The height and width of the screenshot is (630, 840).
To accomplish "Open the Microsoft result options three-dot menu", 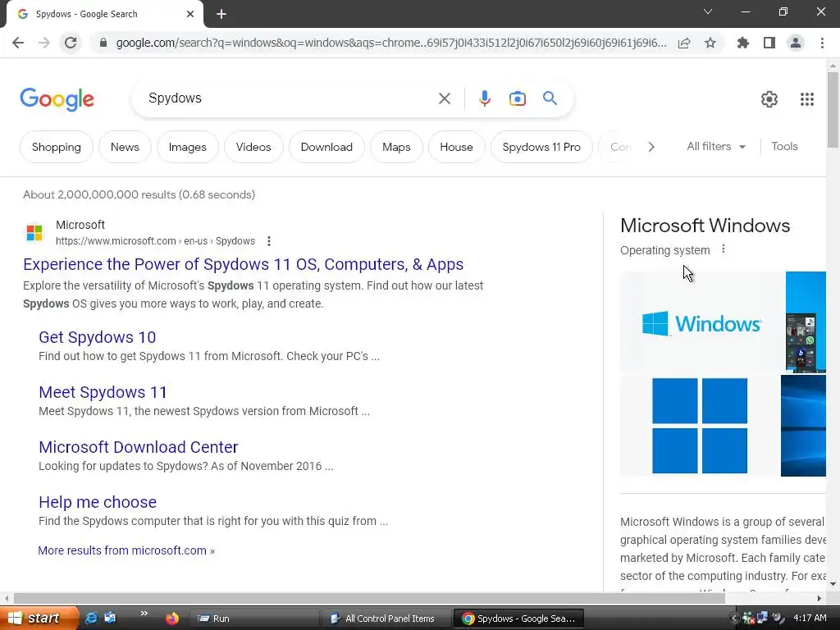I will pyautogui.click(x=269, y=241).
